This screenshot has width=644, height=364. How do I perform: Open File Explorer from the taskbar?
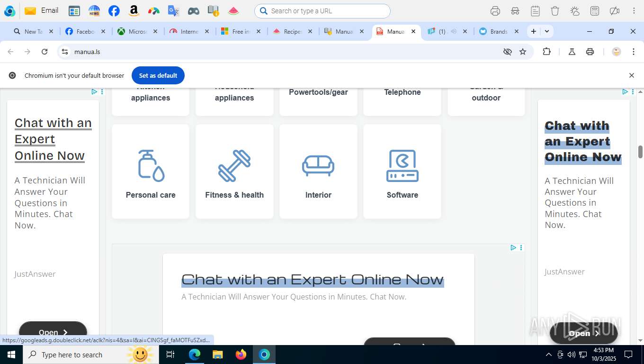[x=218, y=355]
